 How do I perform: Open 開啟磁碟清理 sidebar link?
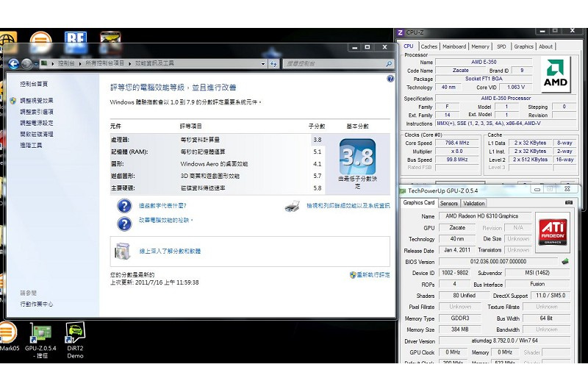tap(36, 134)
